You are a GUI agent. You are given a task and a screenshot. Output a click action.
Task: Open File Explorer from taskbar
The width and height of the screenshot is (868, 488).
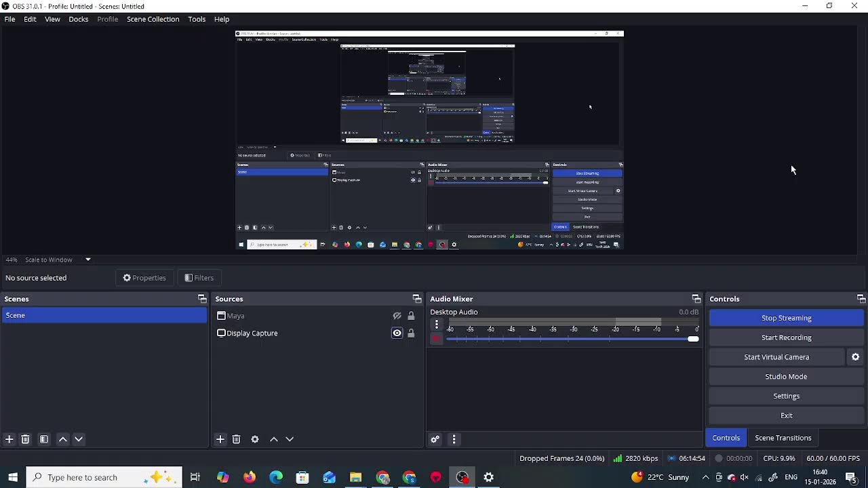[355, 477]
